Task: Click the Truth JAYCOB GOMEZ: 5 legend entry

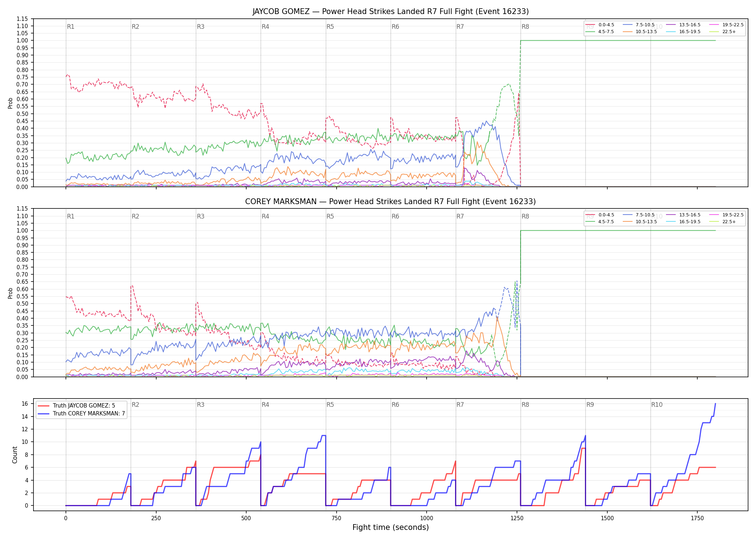Action: 76,406
